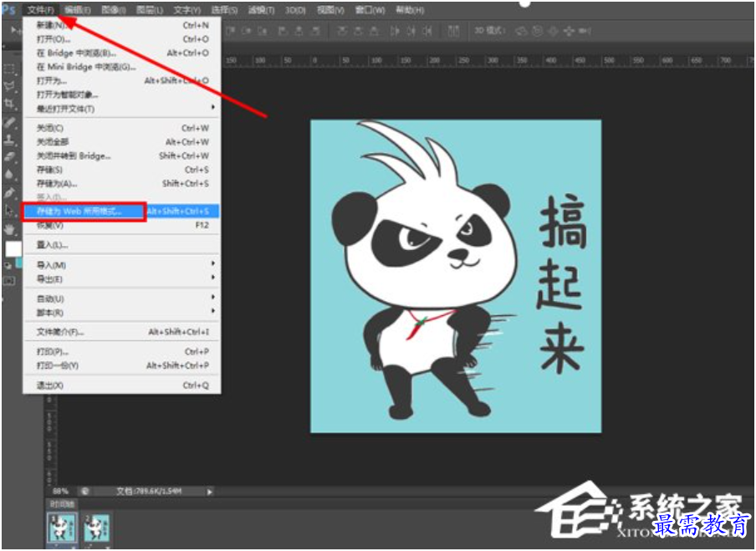Open the 滤镜(T) menu
Viewport: 756px width, 551px height.
[261, 10]
